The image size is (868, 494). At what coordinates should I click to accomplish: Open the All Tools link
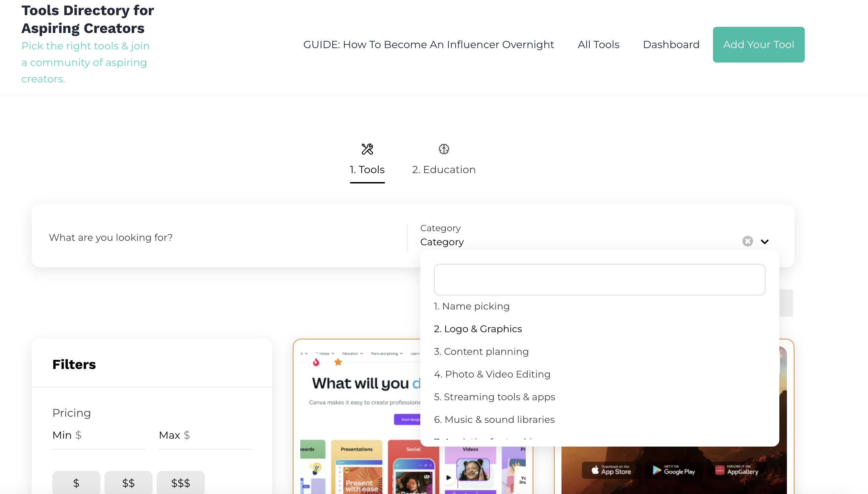click(598, 45)
